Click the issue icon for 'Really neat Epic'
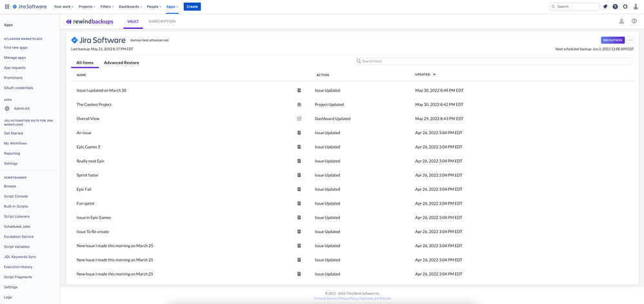This screenshot has width=644, height=304. (x=299, y=161)
